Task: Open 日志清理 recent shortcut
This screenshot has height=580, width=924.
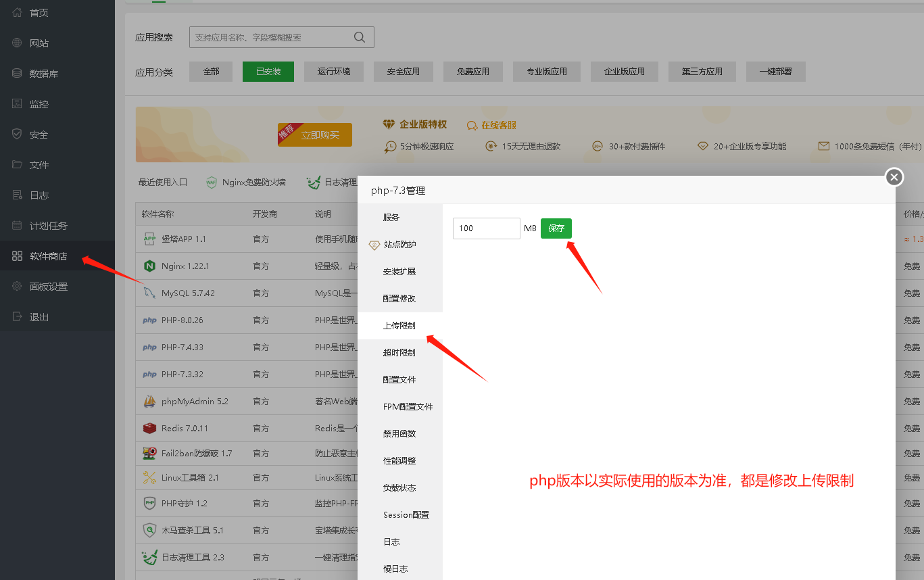Action: tap(332, 183)
